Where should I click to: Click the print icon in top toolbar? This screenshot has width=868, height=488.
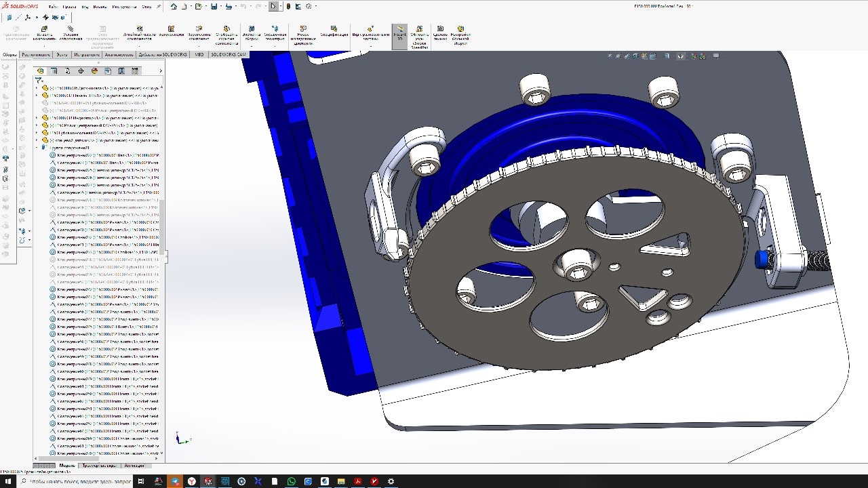click(229, 6)
